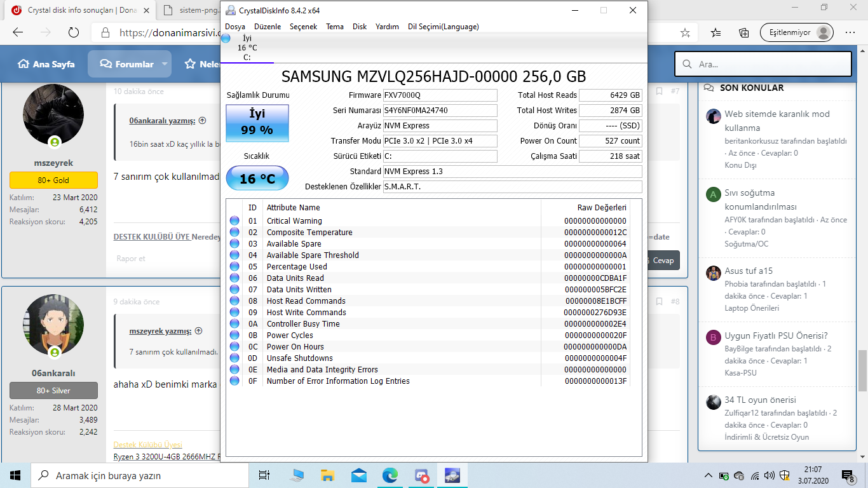Add this page to favorites star

(685, 32)
